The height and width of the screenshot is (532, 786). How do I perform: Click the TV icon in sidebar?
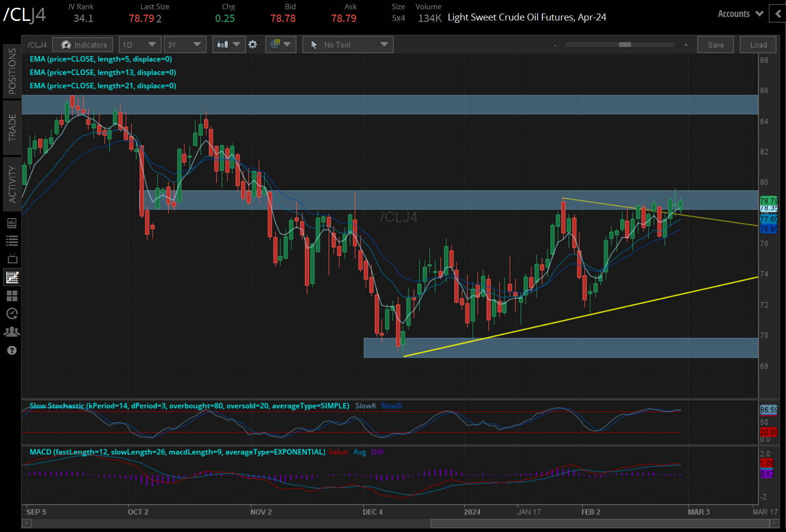click(x=12, y=259)
